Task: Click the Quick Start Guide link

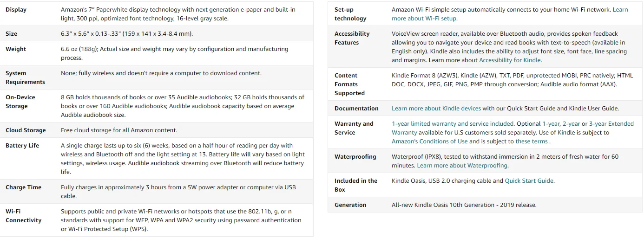Action: pyautogui.click(x=529, y=181)
